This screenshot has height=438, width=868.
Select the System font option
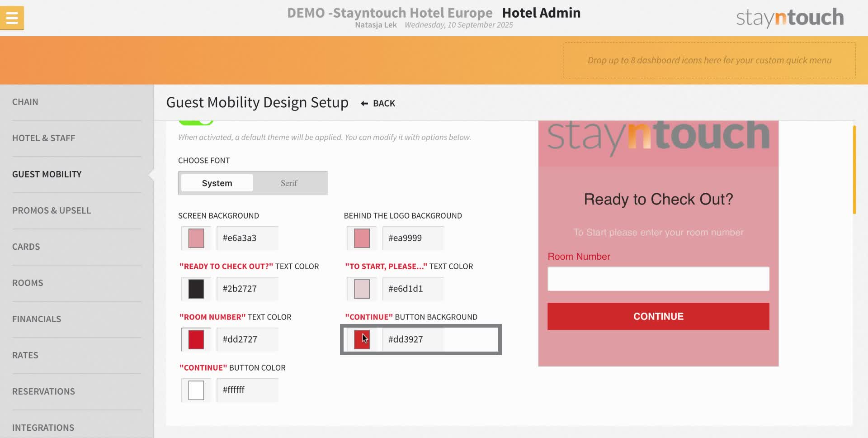pyautogui.click(x=217, y=183)
